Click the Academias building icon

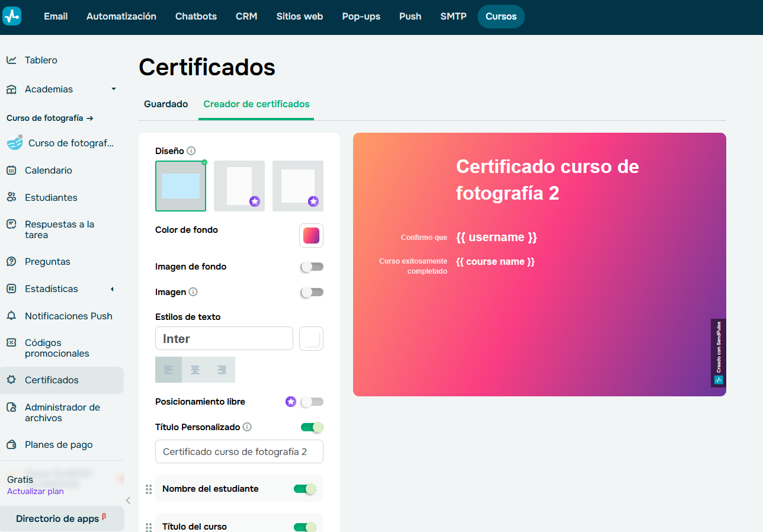[11, 89]
